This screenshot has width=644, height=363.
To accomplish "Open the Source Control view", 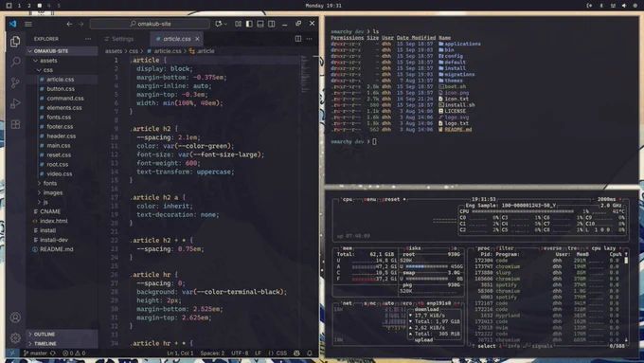I will click(15, 82).
